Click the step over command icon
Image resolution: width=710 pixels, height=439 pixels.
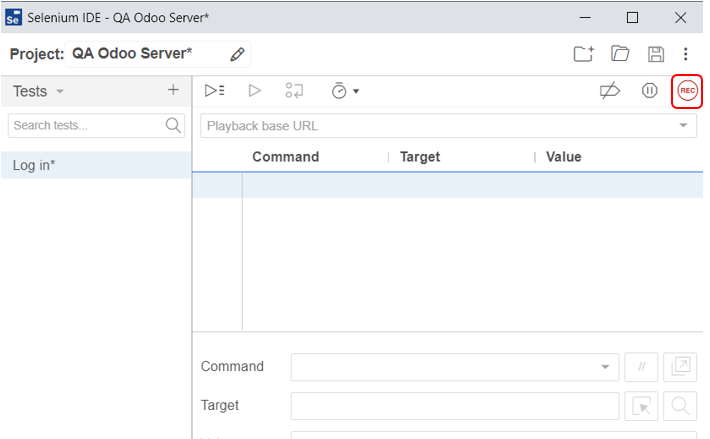click(x=294, y=91)
